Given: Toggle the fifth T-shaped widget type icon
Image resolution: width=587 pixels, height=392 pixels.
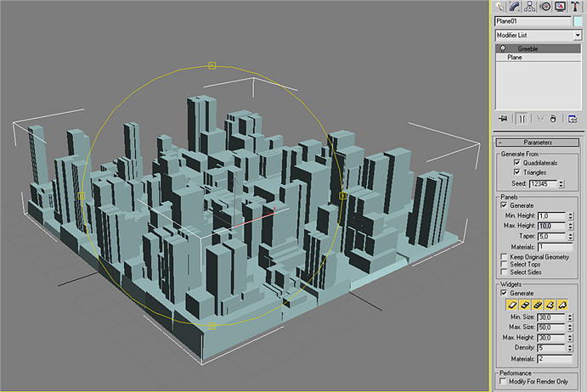Looking at the screenshot, I should [562, 305].
